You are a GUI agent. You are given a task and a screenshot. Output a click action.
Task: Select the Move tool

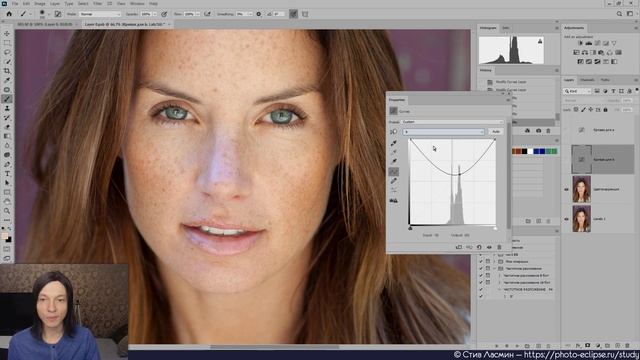(7, 33)
